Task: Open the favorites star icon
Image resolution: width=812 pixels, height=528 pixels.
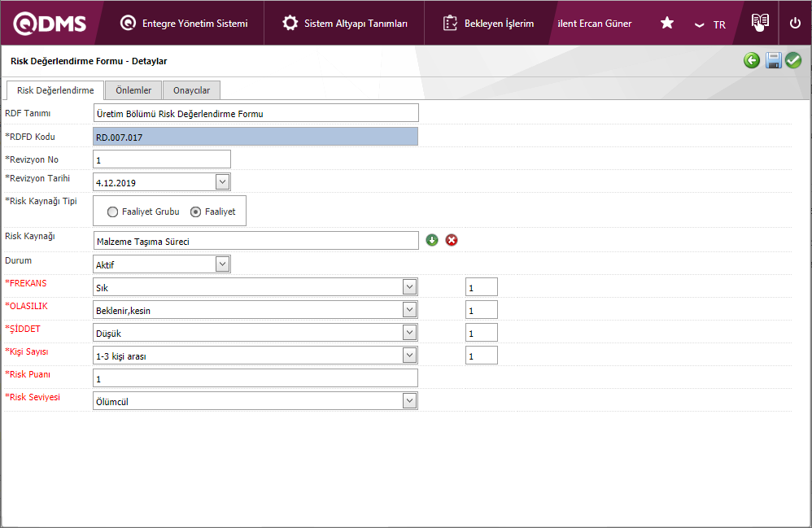Action: click(x=667, y=23)
